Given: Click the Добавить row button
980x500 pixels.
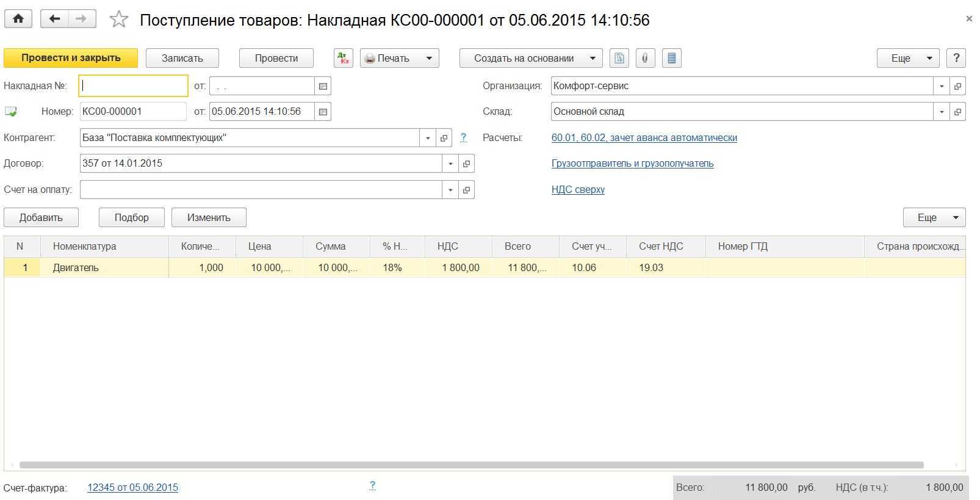Looking at the screenshot, I should point(41,217).
